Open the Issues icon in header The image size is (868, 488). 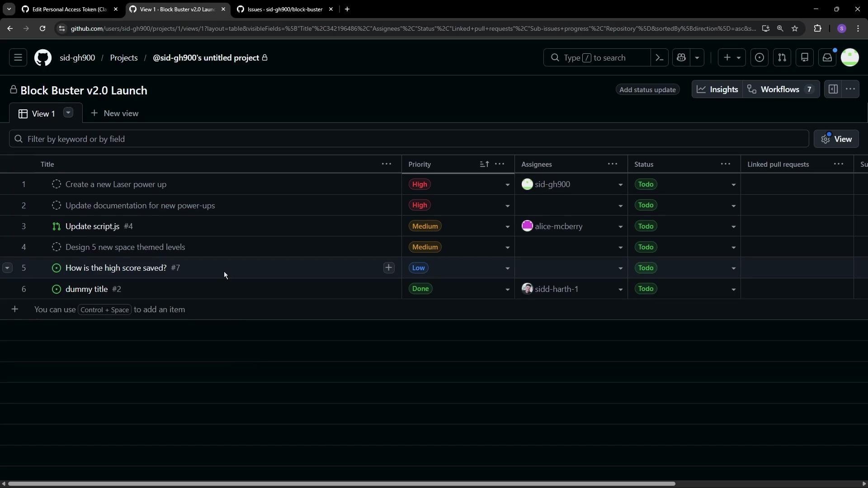coord(759,58)
